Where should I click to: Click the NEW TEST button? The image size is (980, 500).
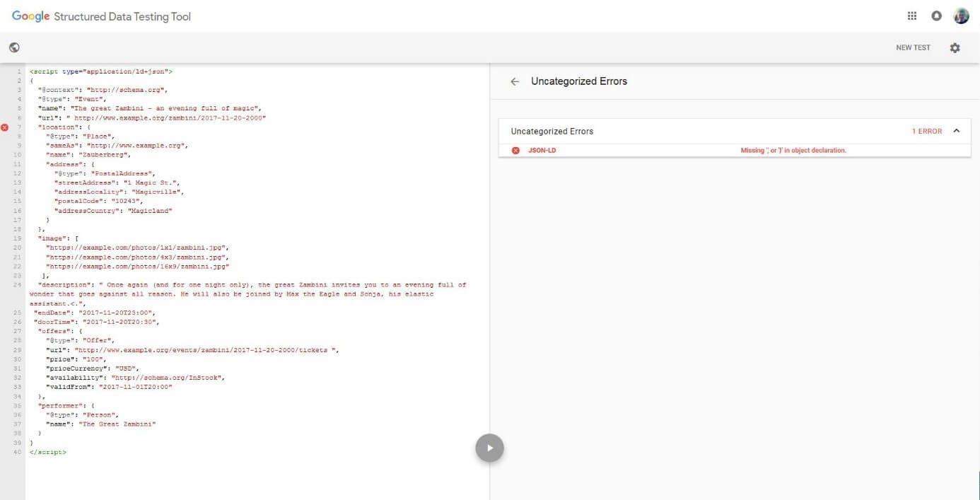(913, 48)
